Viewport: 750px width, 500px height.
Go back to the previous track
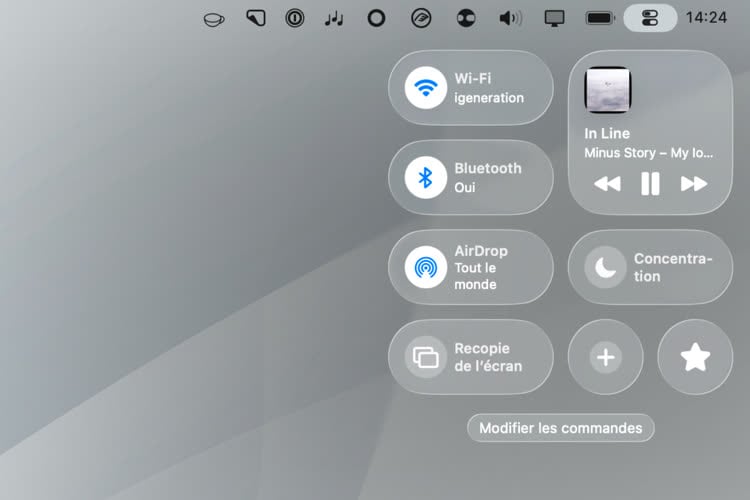click(x=607, y=184)
